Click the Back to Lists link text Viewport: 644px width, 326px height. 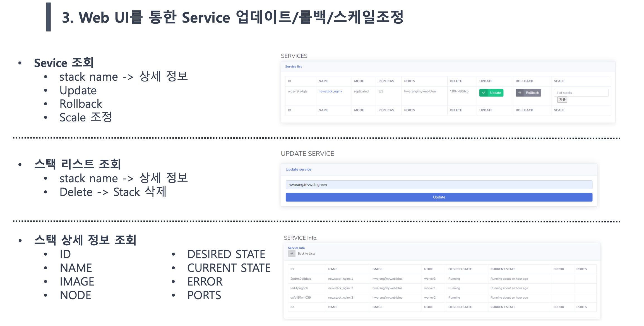click(306, 253)
